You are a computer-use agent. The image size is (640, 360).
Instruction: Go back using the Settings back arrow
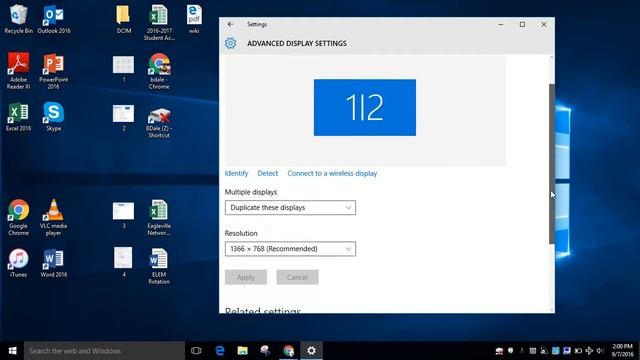(x=231, y=24)
